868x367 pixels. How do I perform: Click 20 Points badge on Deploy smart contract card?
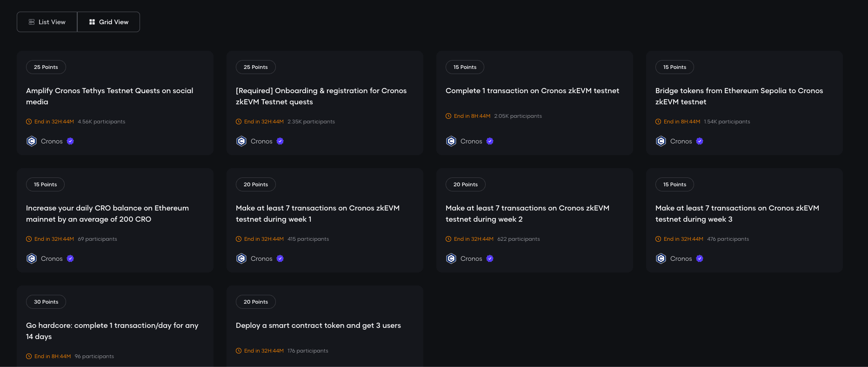point(256,302)
